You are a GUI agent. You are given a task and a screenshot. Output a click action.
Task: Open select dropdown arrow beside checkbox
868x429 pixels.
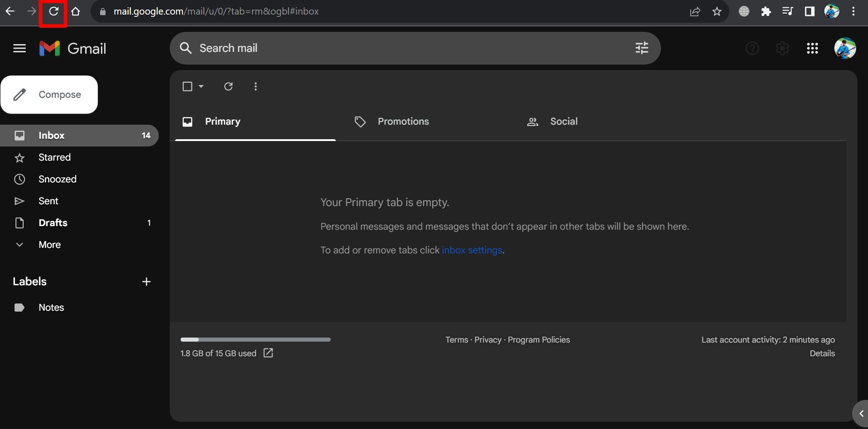click(x=201, y=86)
